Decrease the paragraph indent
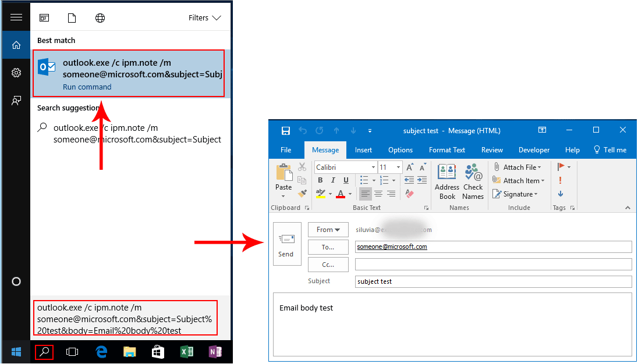This screenshot has width=638, height=364. click(x=409, y=180)
